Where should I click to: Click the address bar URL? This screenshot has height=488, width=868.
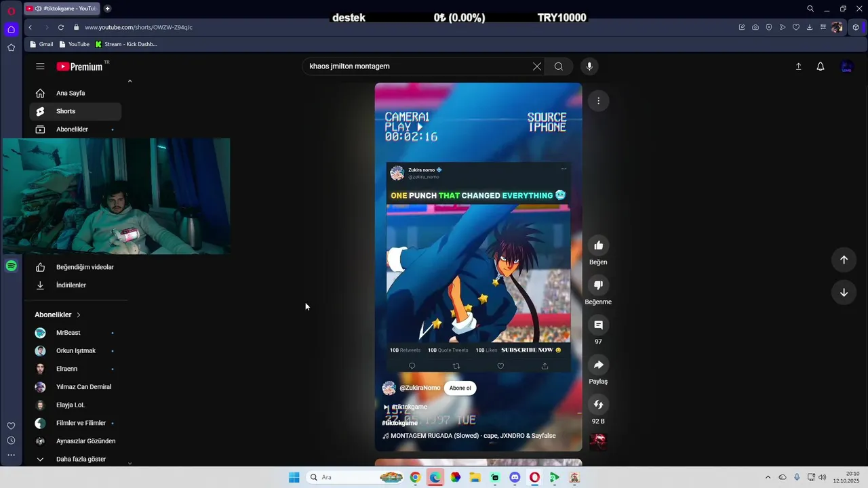click(138, 27)
